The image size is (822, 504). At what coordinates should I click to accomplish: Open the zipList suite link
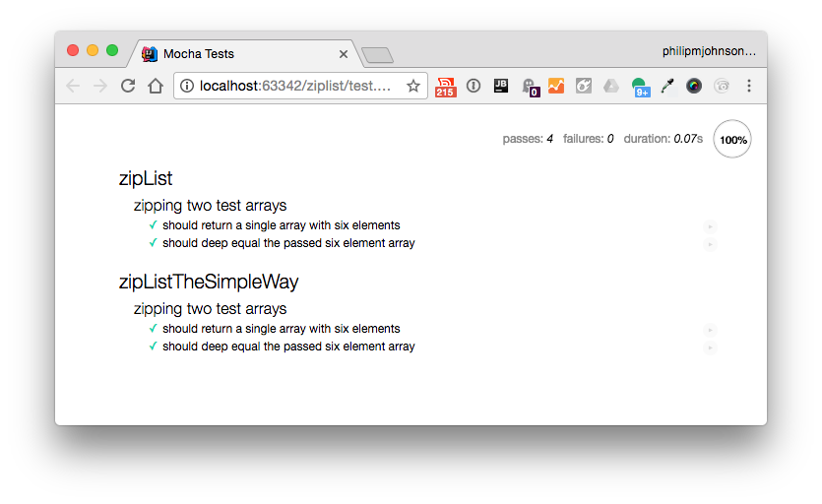coord(146,178)
